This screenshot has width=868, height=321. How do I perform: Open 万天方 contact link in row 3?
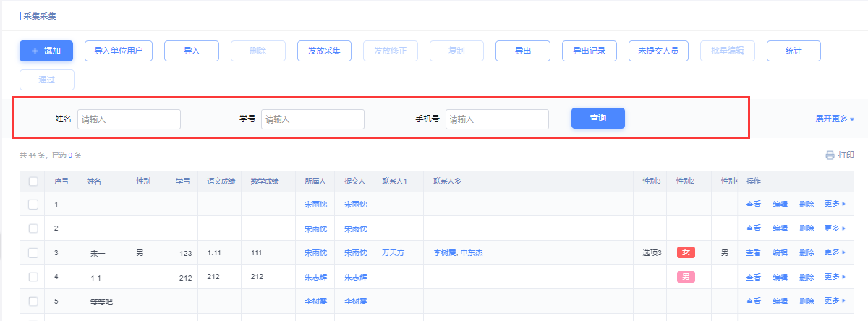(x=394, y=253)
